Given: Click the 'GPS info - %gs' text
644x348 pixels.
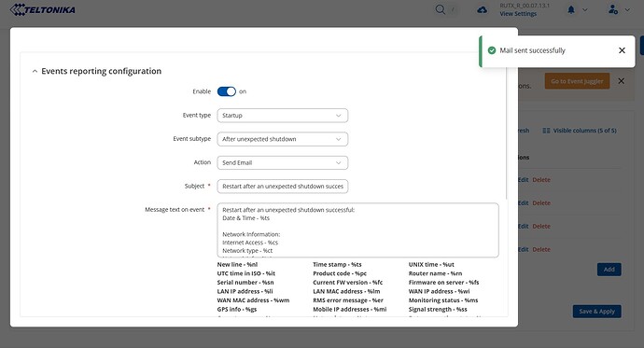Looking at the screenshot, I should (237, 310).
